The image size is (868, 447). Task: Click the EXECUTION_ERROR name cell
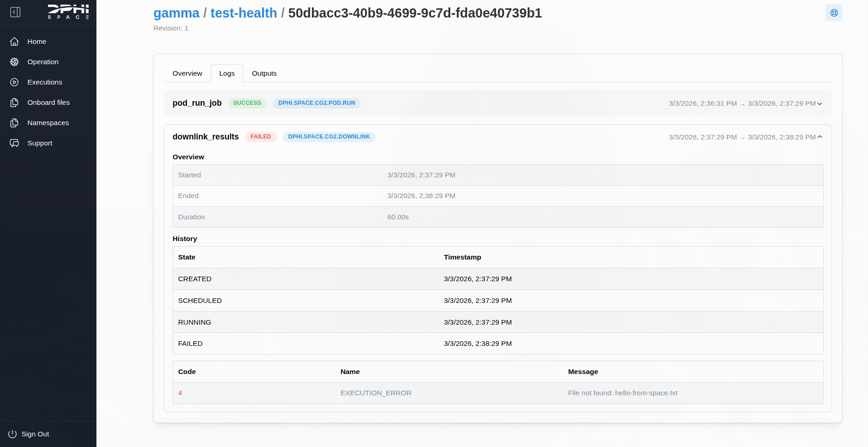tap(376, 393)
